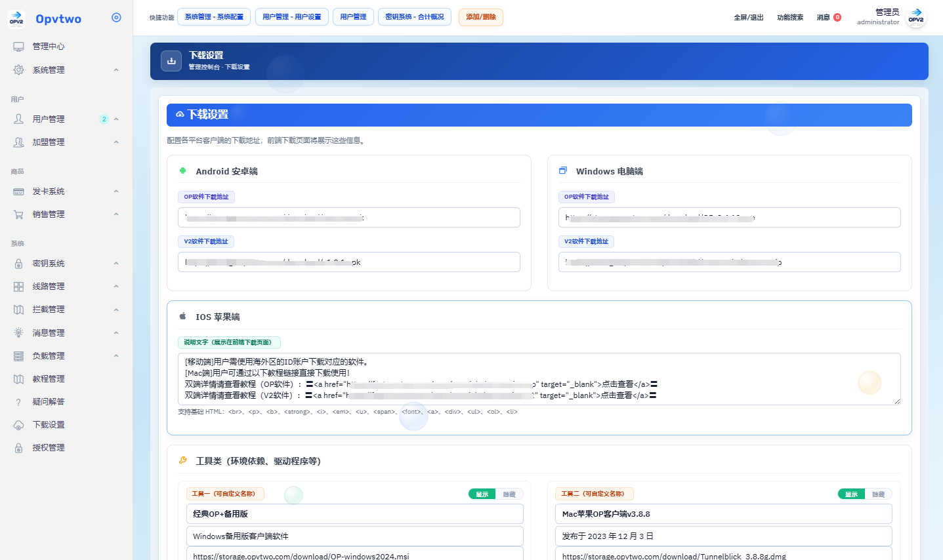943x560 pixels.
Task: Click the download icon in the blue page header
Action: pos(171,61)
